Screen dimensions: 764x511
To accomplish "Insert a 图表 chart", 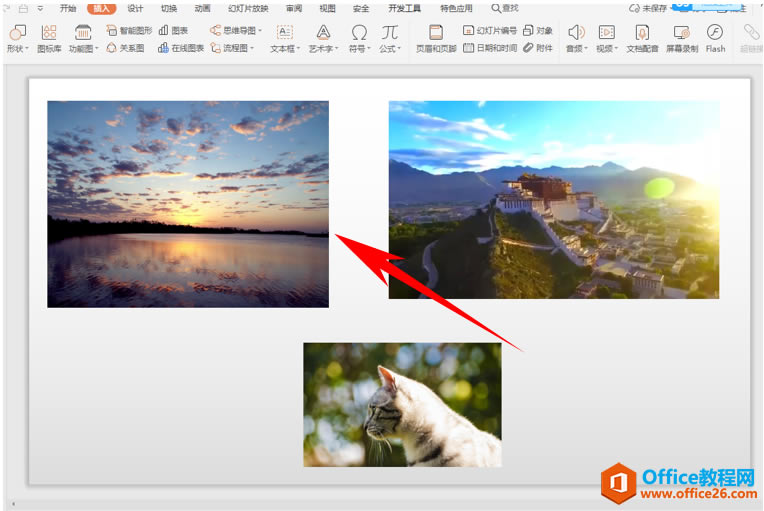I will tap(173, 31).
